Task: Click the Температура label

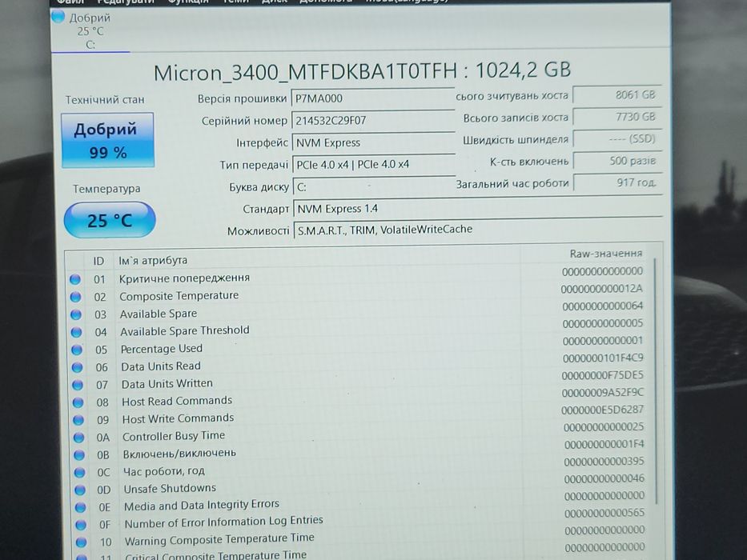Action: click(106, 189)
